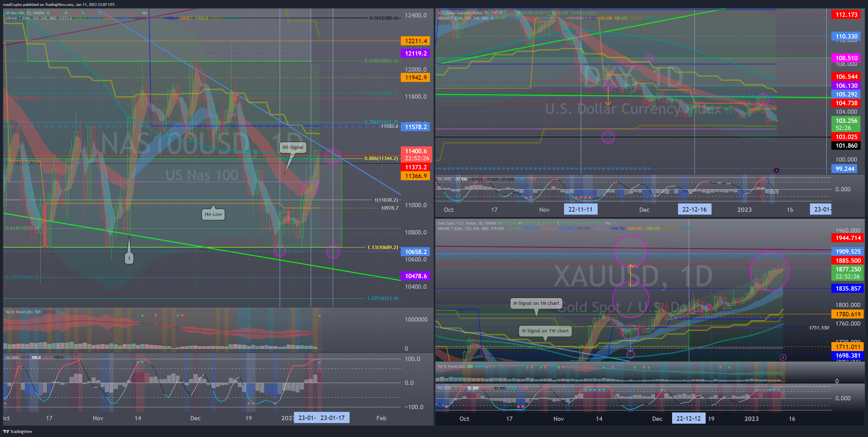Click the 23-01-17 date label on Nasdaq chart

point(332,418)
